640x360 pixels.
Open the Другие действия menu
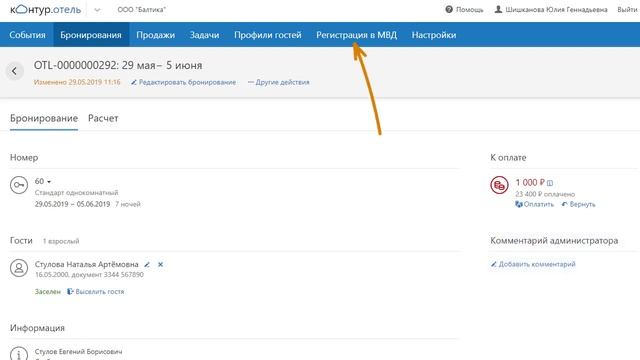point(278,82)
